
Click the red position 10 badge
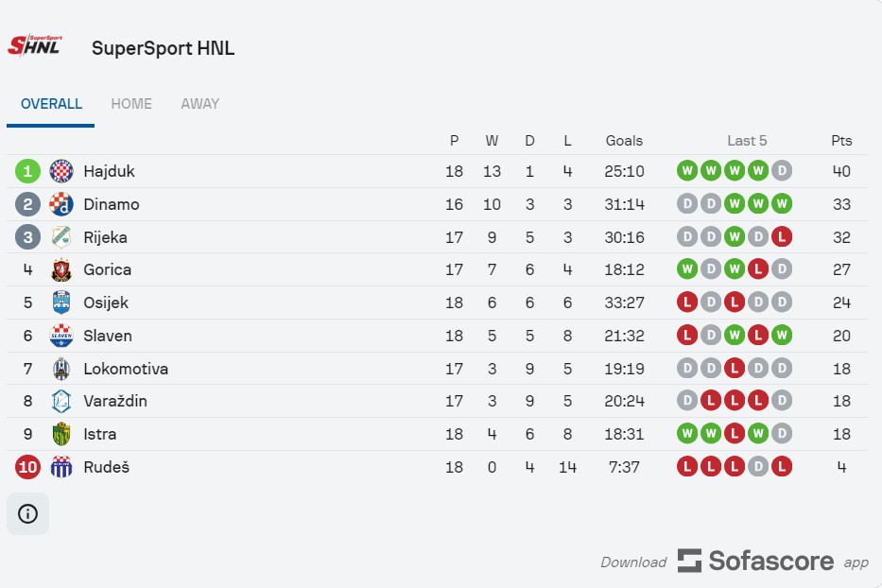27,467
